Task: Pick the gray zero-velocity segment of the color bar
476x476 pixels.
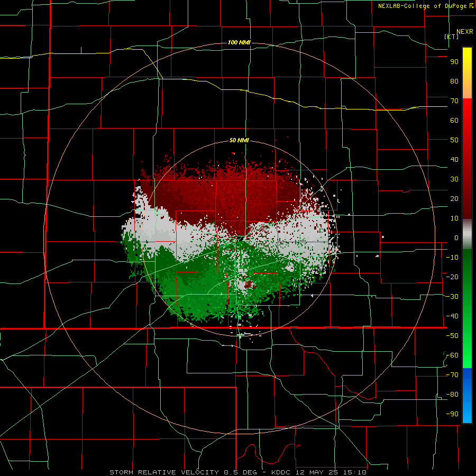Action: [467, 235]
